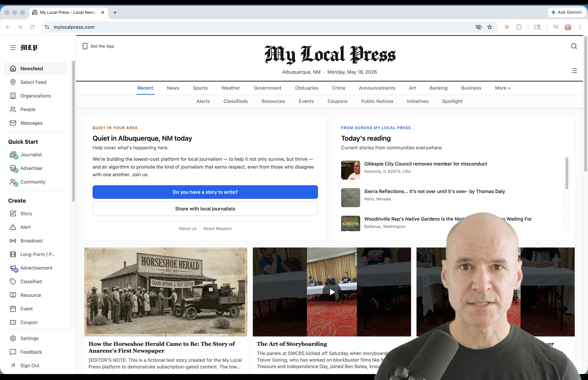Open the Classifieds section tab

click(236, 101)
